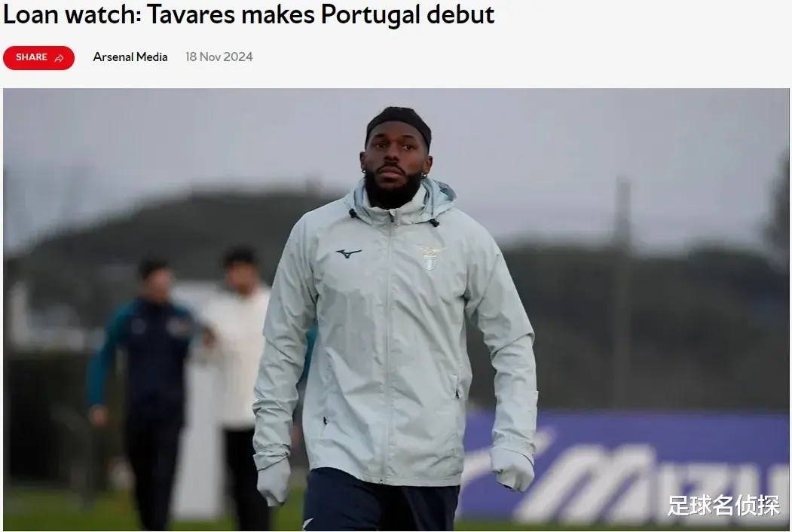Click the Chinese watermark text
The height and width of the screenshot is (532, 792).
723,505
